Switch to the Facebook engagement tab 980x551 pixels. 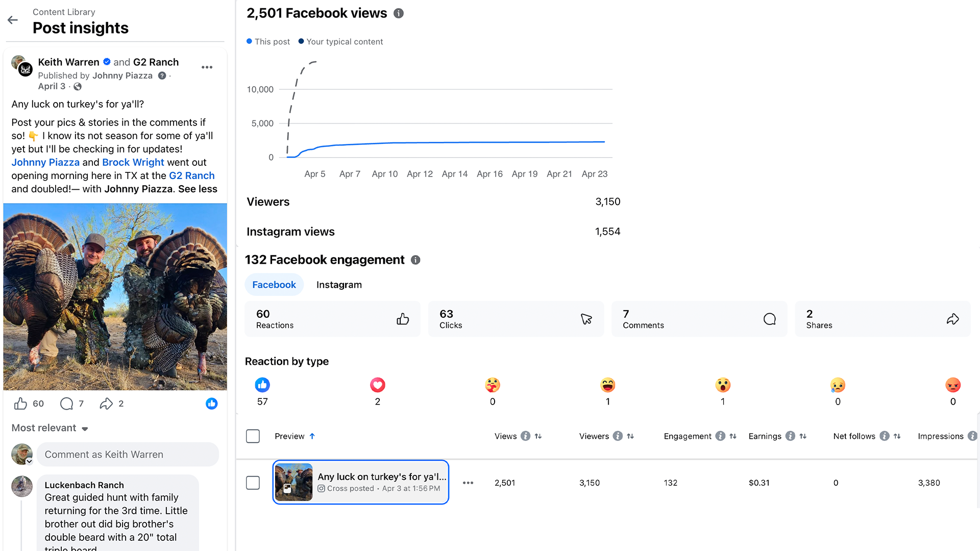point(274,285)
